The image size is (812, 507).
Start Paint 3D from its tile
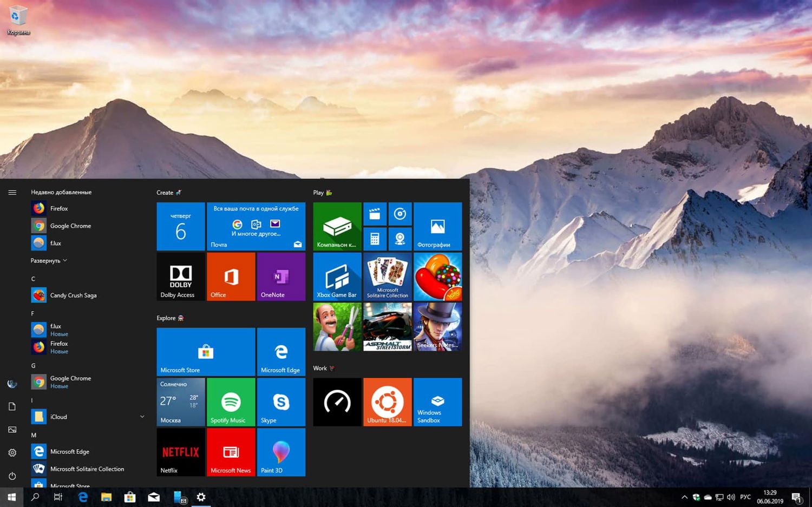coord(281,452)
